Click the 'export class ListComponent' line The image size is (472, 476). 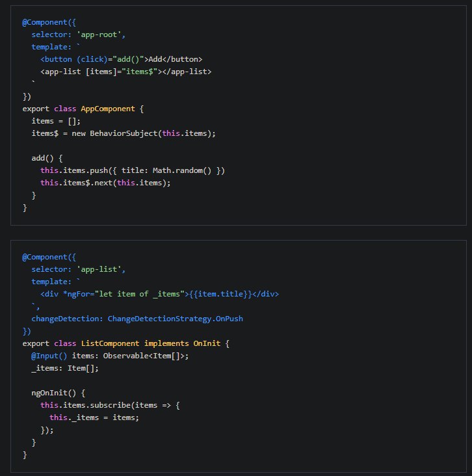(x=125, y=343)
